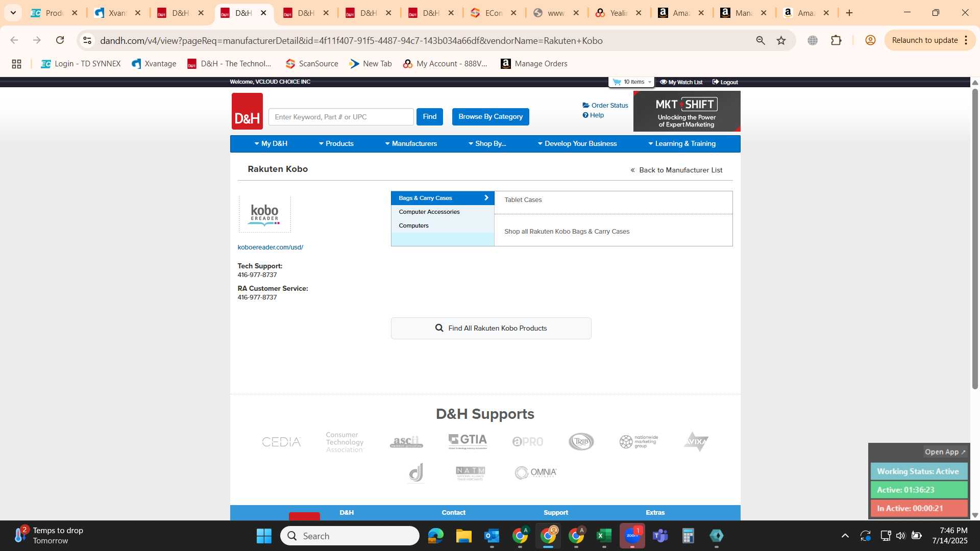Open Windows Start menu
980x551 pixels.
(x=264, y=536)
